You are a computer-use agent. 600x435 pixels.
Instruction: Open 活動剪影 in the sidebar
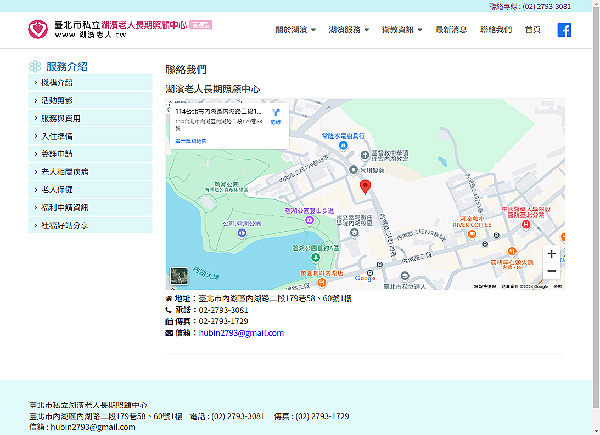pos(90,100)
